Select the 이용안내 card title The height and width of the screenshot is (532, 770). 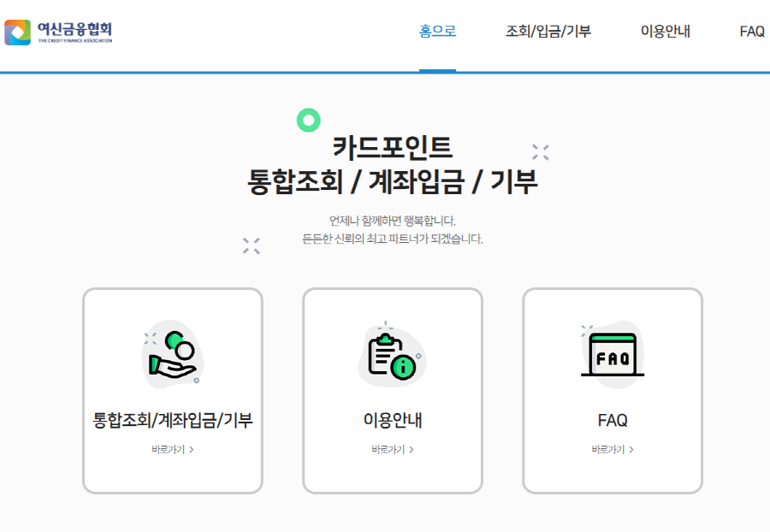tap(393, 421)
